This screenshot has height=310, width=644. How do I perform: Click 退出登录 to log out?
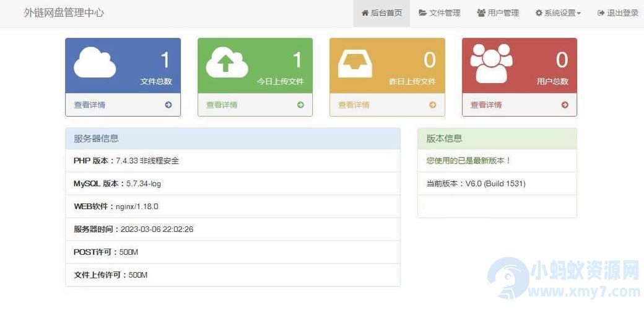coord(618,13)
